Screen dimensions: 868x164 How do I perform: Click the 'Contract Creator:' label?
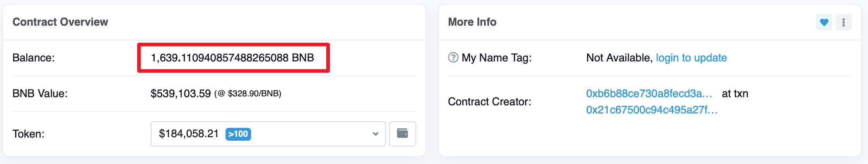pyautogui.click(x=489, y=102)
